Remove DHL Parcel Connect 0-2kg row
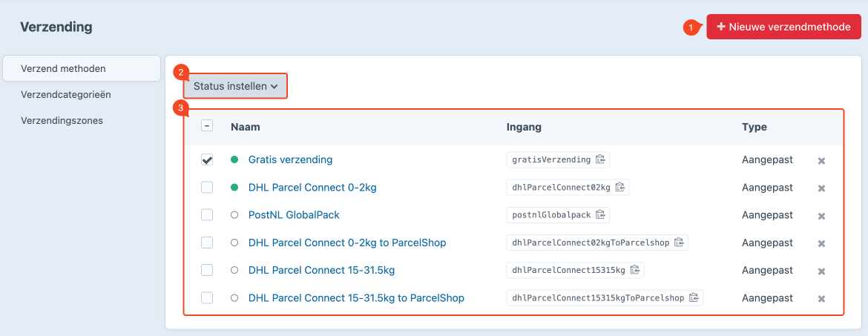 point(821,188)
